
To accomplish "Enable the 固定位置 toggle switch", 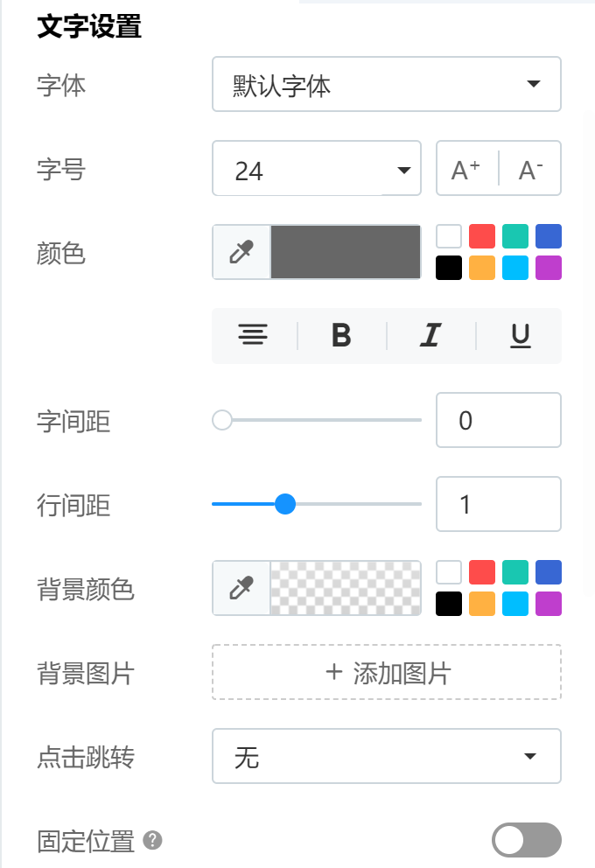I will pyautogui.click(x=526, y=841).
